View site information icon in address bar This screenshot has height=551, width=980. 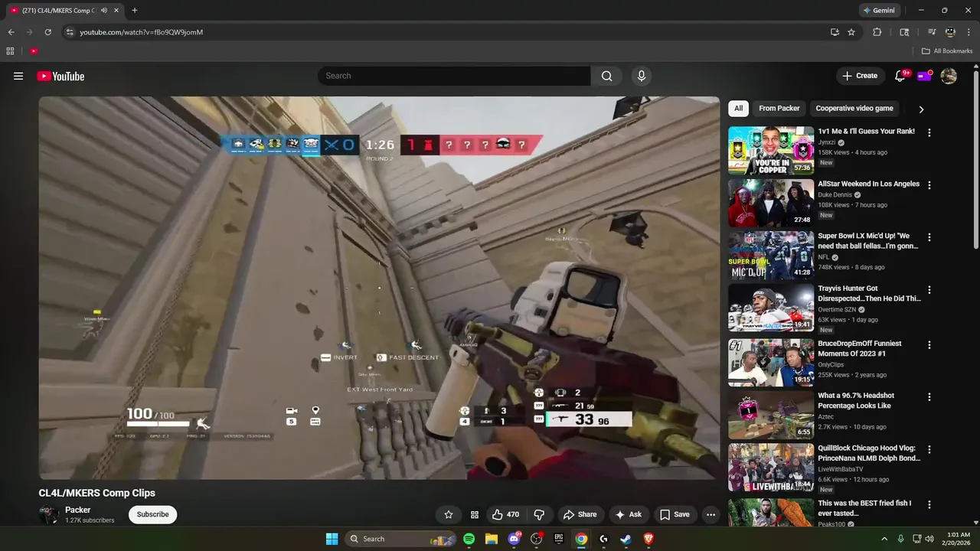[69, 32]
